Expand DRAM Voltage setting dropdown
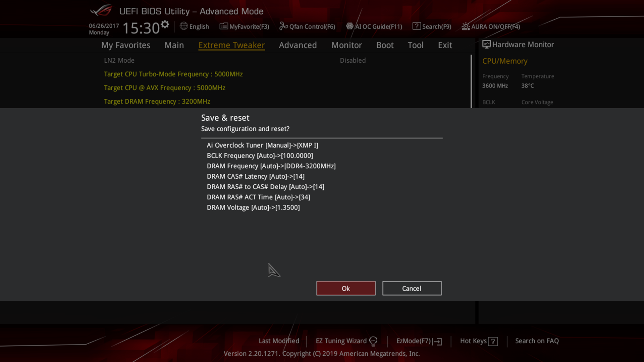This screenshot has height=362, width=644. [253, 207]
